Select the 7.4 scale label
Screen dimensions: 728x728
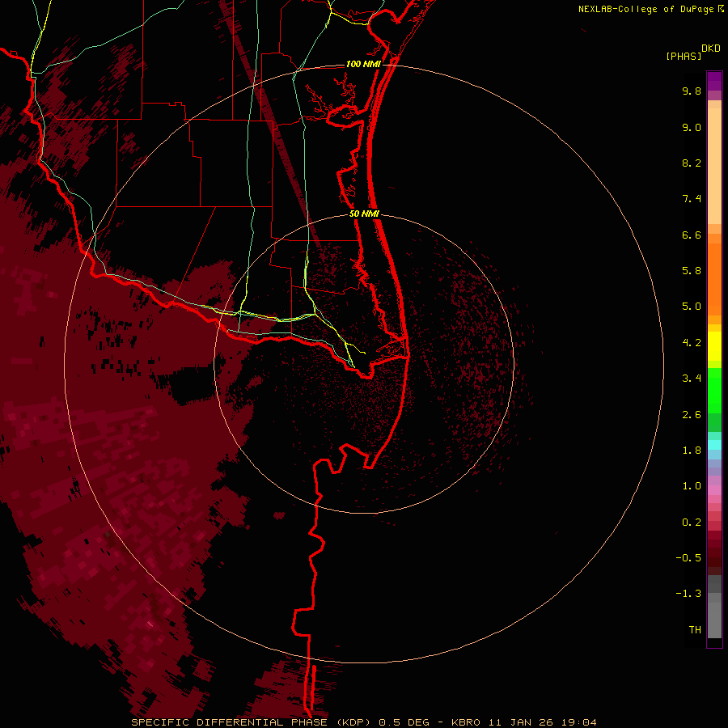[x=692, y=199]
